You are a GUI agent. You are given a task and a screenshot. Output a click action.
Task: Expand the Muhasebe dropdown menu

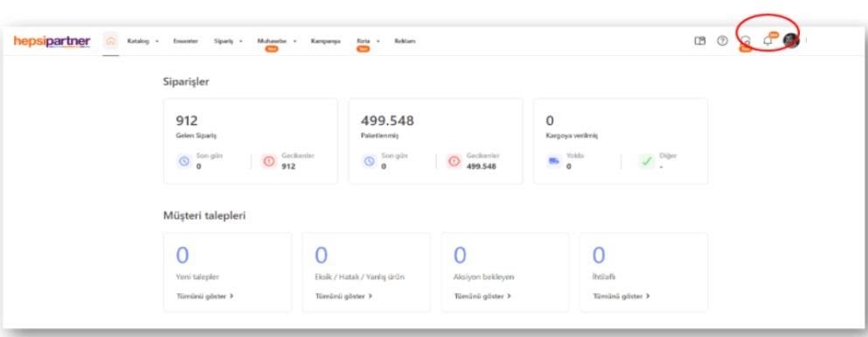tap(277, 41)
